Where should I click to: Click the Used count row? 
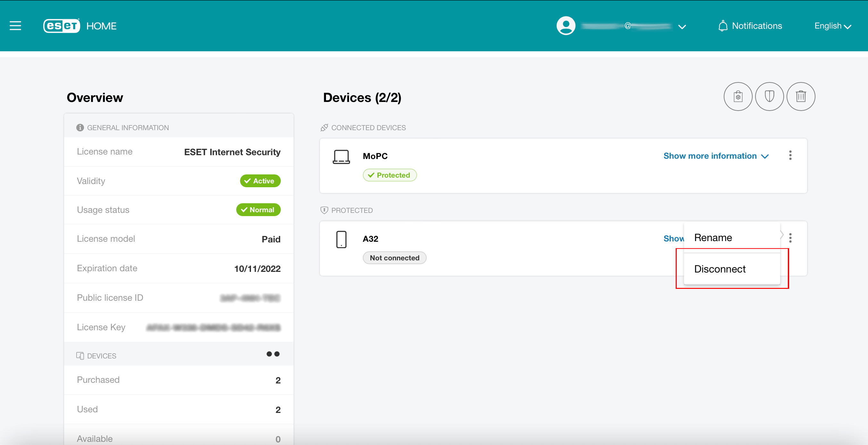coord(179,409)
